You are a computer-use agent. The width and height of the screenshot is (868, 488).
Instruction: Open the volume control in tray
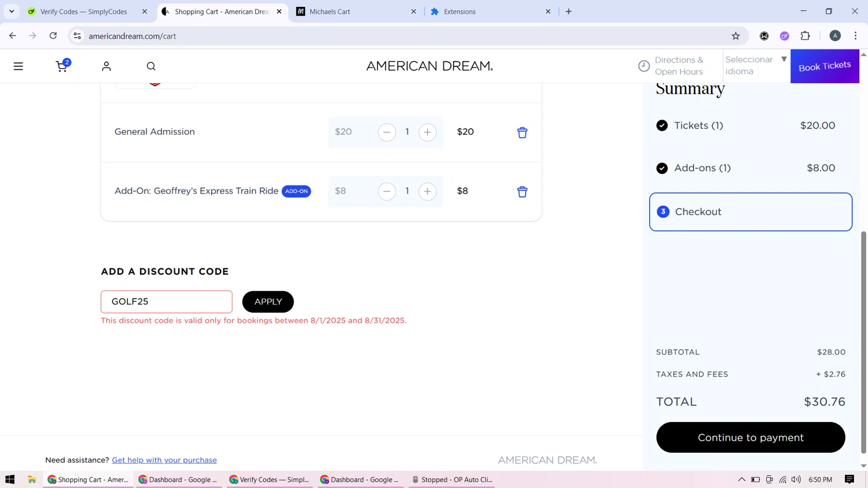[x=796, y=479]
